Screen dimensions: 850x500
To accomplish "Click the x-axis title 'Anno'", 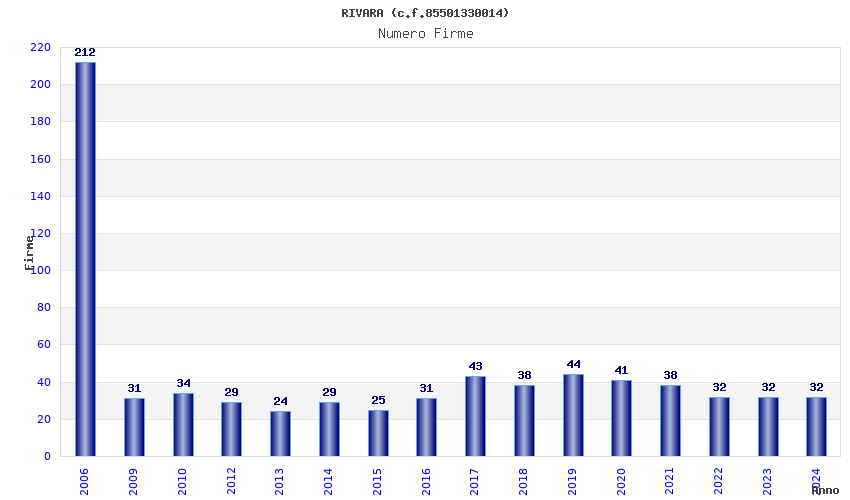I will point(825,490).
